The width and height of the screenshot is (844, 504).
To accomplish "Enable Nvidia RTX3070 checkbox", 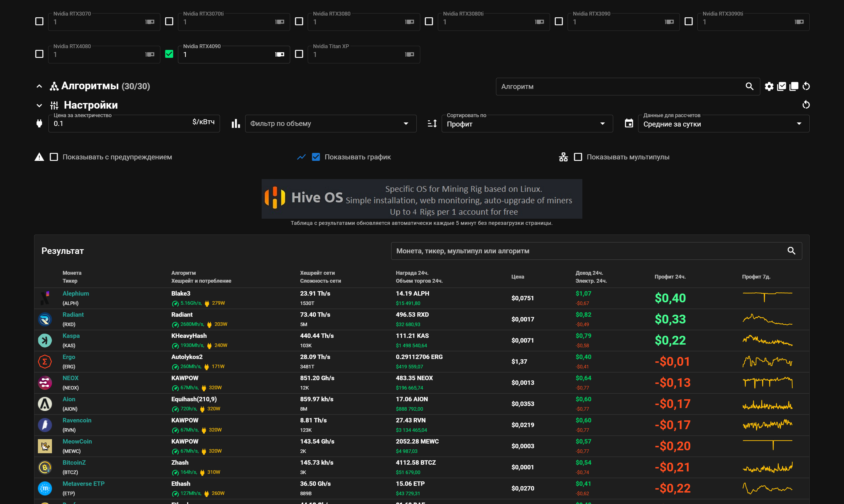I will click(39, 21).
